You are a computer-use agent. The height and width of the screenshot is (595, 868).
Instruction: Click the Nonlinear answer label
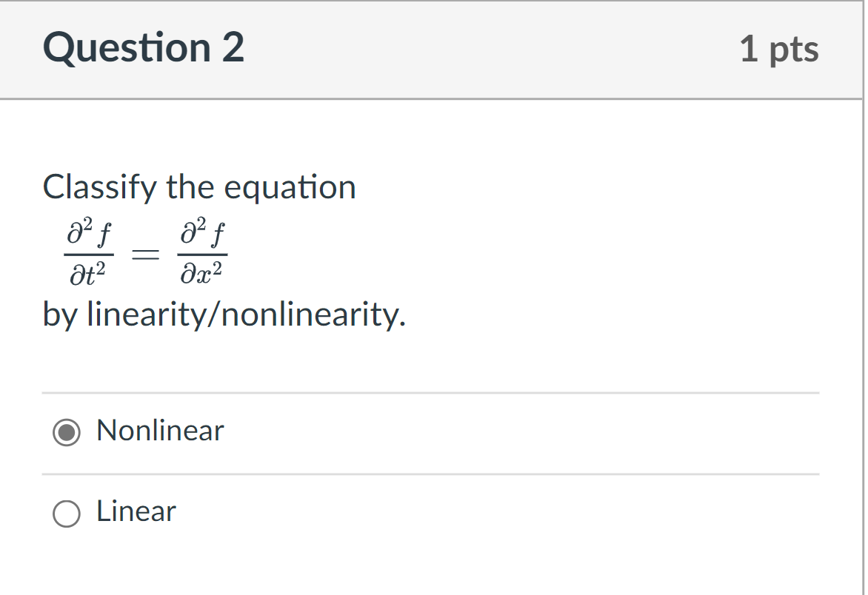(159, 431)
